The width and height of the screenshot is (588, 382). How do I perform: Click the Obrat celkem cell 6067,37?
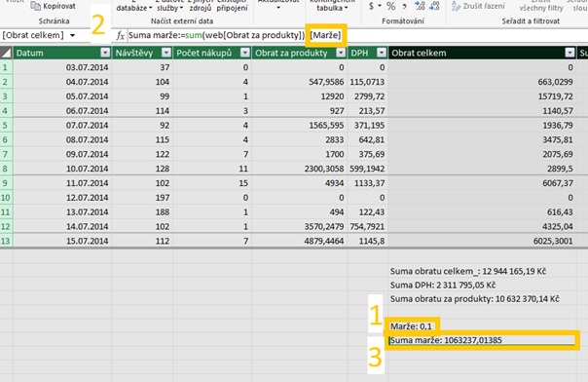(482, 183)
